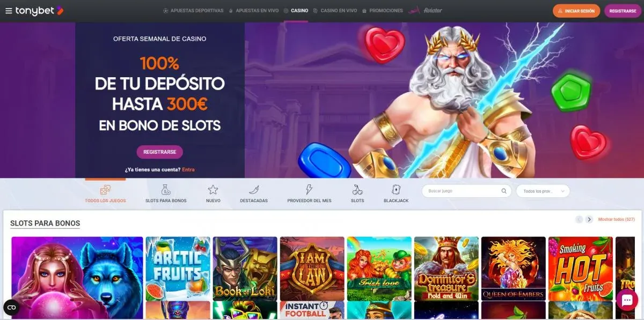Open the Blackjack cards category
644x320 pixels.
(396, 190)
